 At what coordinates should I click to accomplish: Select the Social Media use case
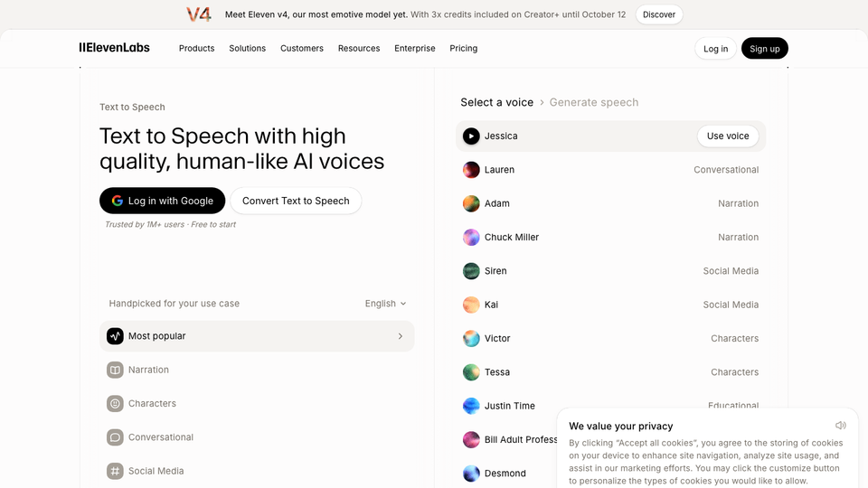(x=257, y=472)
